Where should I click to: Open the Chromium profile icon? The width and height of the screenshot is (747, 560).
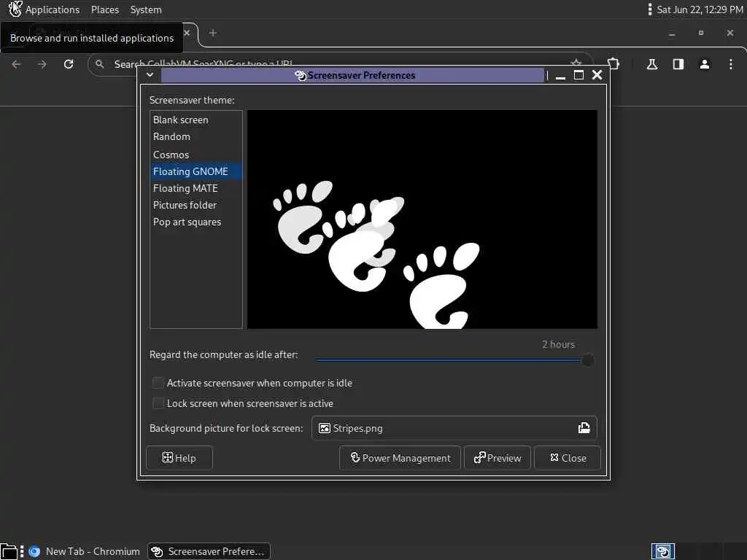tap(705, 64)
